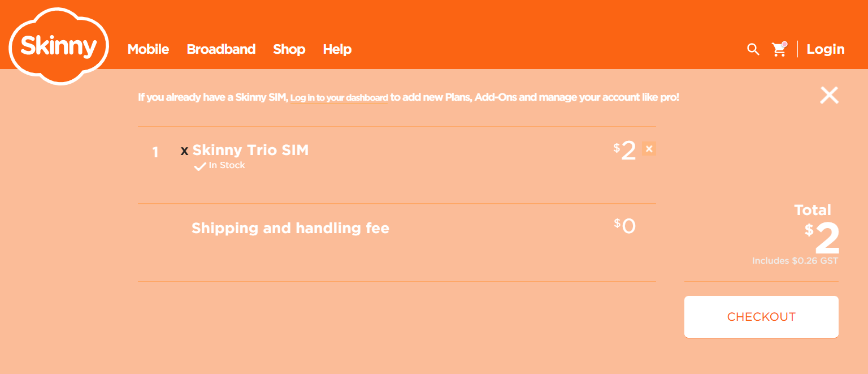Open the Broadband menu

click(221, 49)
